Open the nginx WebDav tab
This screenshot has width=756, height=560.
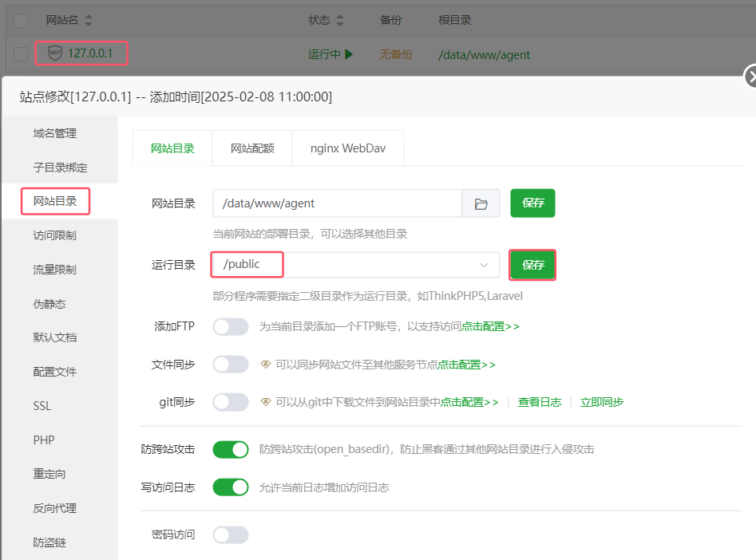coord(347,148)
